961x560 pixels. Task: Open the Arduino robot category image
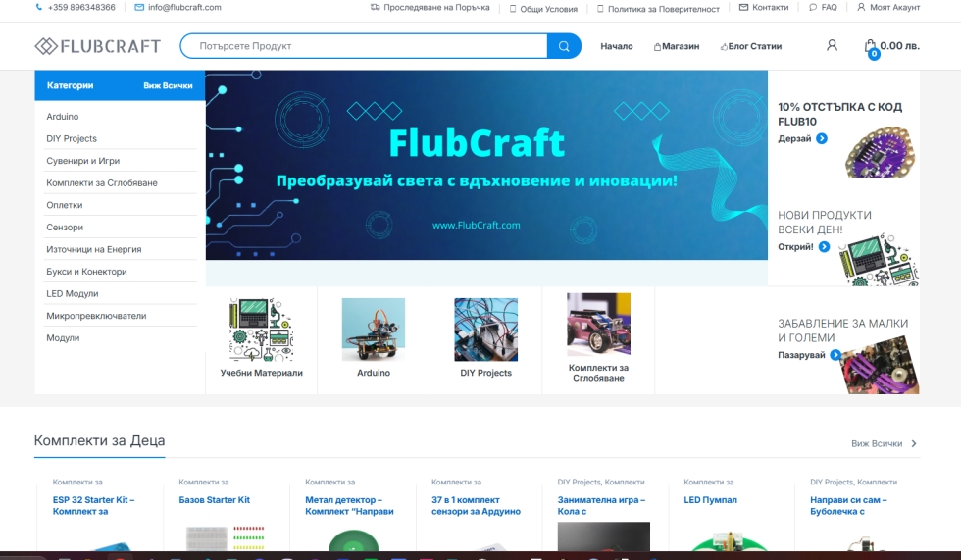click(373, 331)
